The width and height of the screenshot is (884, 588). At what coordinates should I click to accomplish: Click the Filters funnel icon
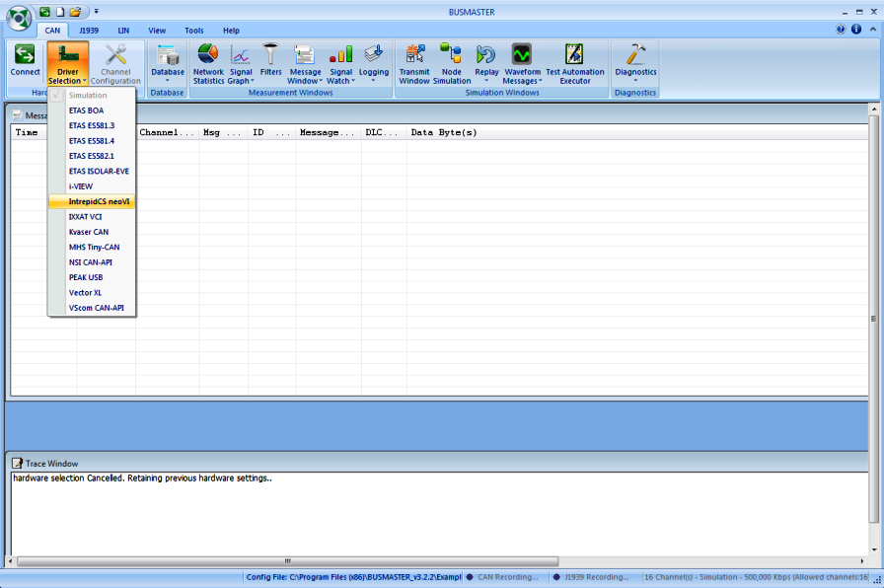click(270, 61)
